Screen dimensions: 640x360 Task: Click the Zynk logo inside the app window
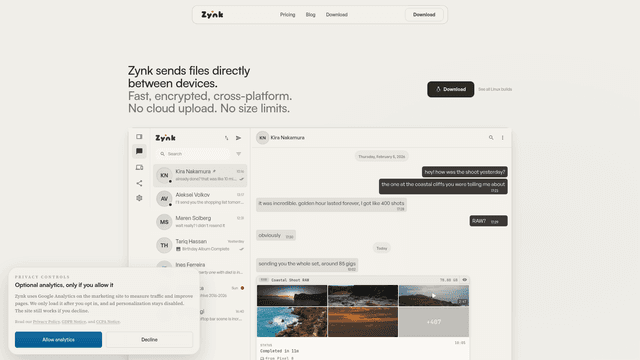(x=165, y=138)
